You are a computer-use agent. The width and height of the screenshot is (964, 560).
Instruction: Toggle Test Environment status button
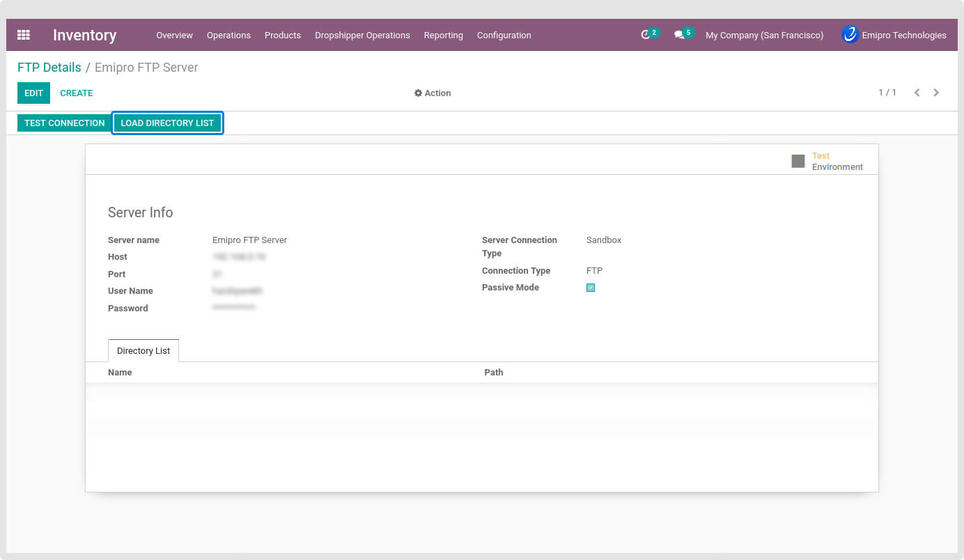[x=827, y=161]
